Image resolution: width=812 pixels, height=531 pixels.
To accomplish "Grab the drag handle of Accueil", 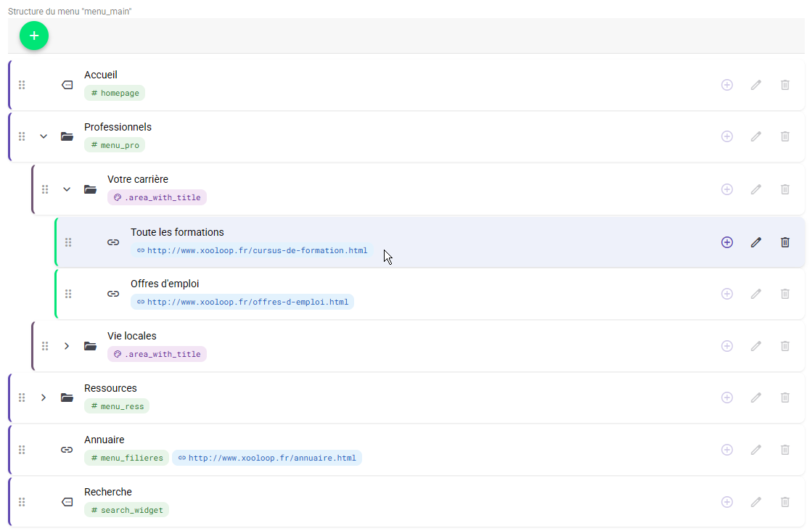I will (22, 85).
